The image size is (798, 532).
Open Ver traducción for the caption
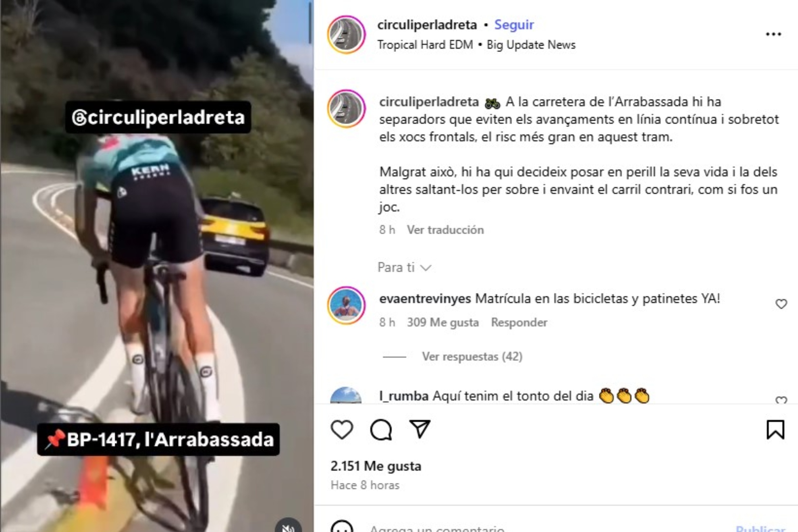tap(445, 230)
